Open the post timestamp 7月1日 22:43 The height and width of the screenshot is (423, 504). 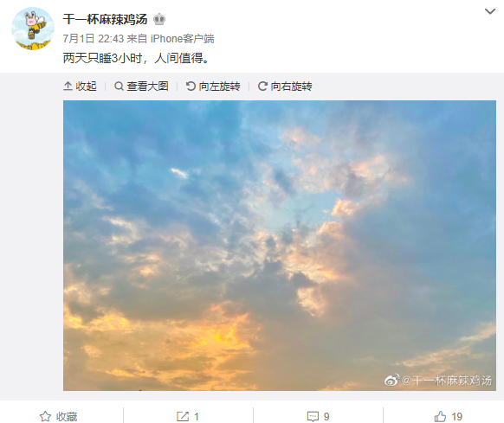click(94, 39)
